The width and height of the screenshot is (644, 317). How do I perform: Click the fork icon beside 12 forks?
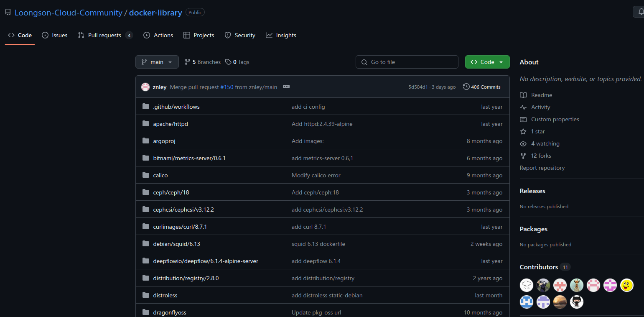tap(523, 156)
